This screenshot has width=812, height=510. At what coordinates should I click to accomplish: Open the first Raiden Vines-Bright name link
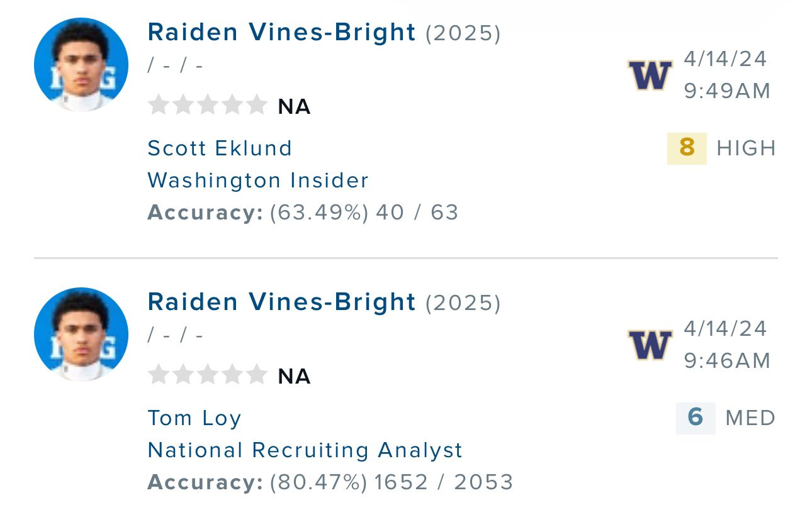[x=281, y=33]
